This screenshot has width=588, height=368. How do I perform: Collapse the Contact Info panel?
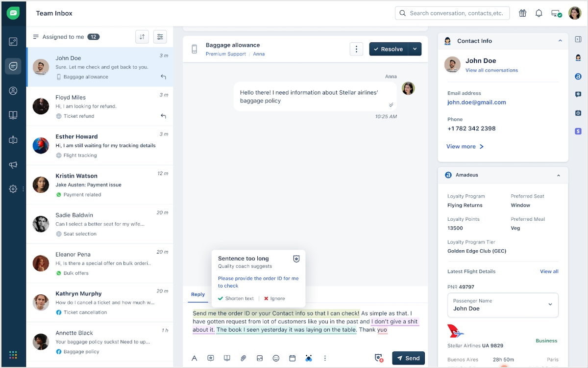click(x=560, y=41)
